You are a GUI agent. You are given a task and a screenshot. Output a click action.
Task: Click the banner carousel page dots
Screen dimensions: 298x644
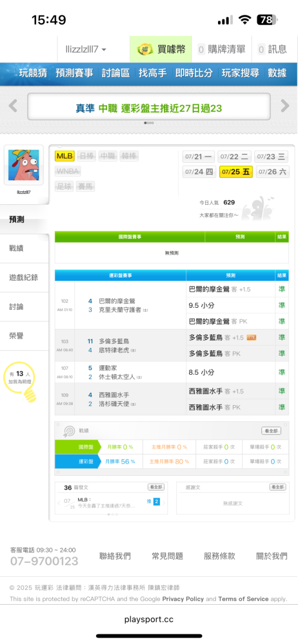(x=149, y=123)
